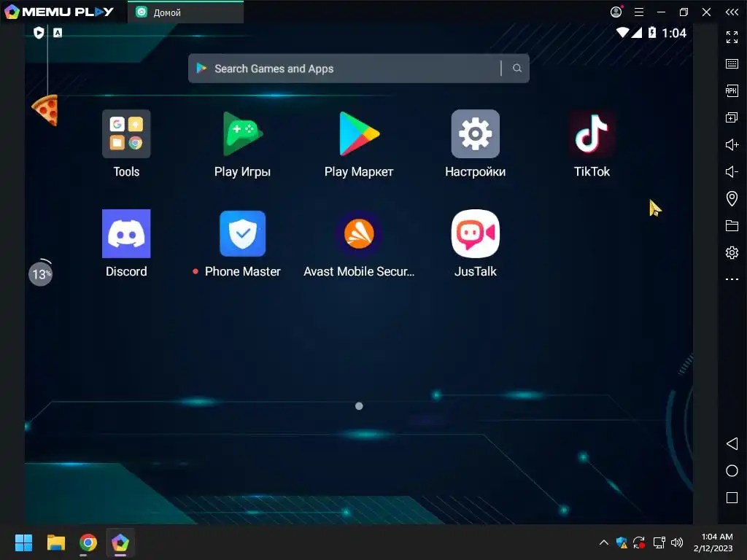
Task: Open the Windows Start menu
Action: click(x=23, y=542)
